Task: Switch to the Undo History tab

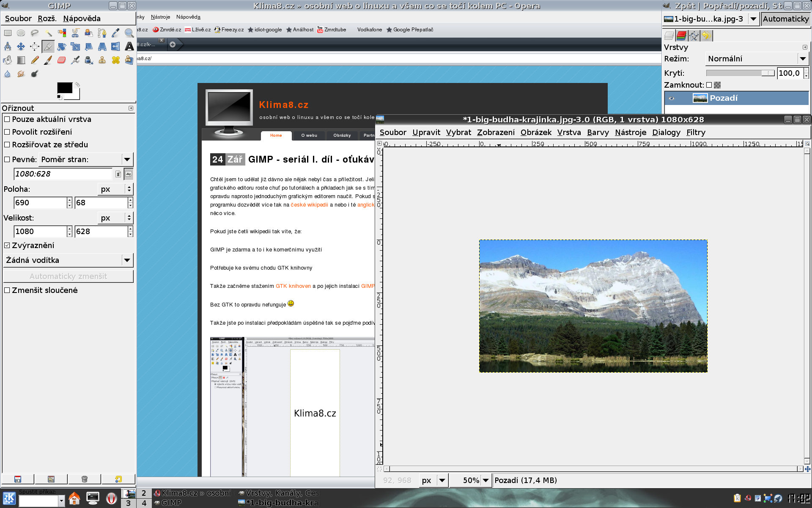Action: point(706,36)
